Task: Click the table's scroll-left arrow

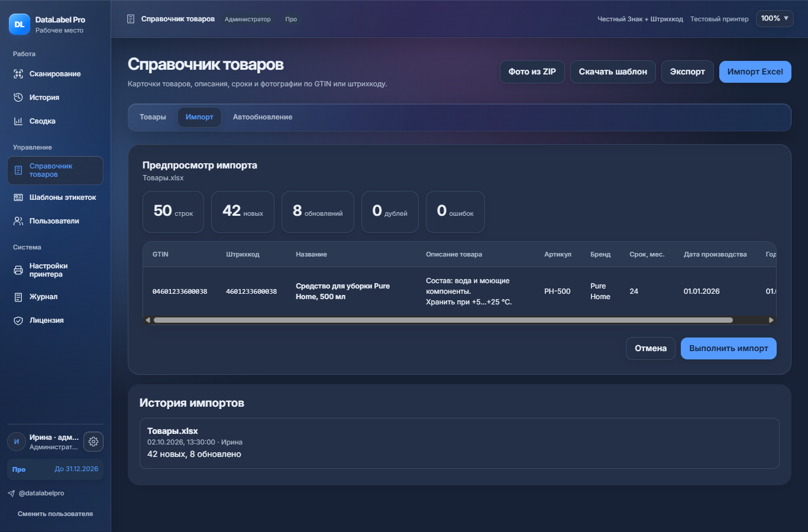Action: click(148, 320)
